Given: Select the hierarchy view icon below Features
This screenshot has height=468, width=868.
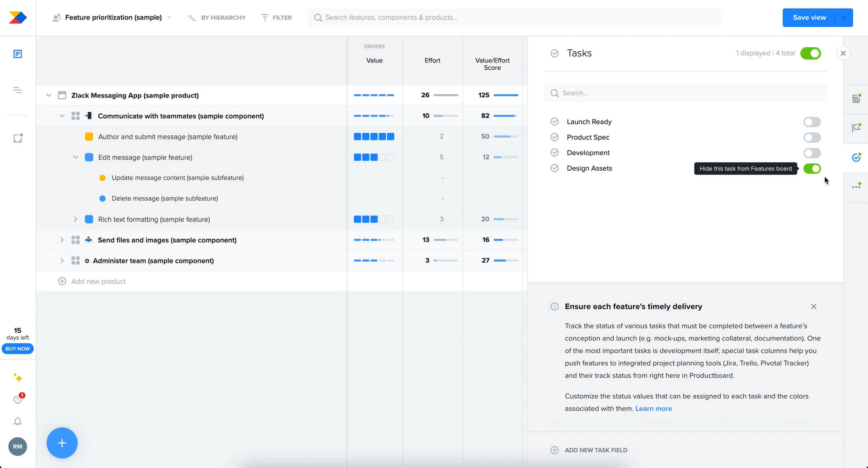Looking at the screenshot, I should pyautogui.click(x=17, y=90).
